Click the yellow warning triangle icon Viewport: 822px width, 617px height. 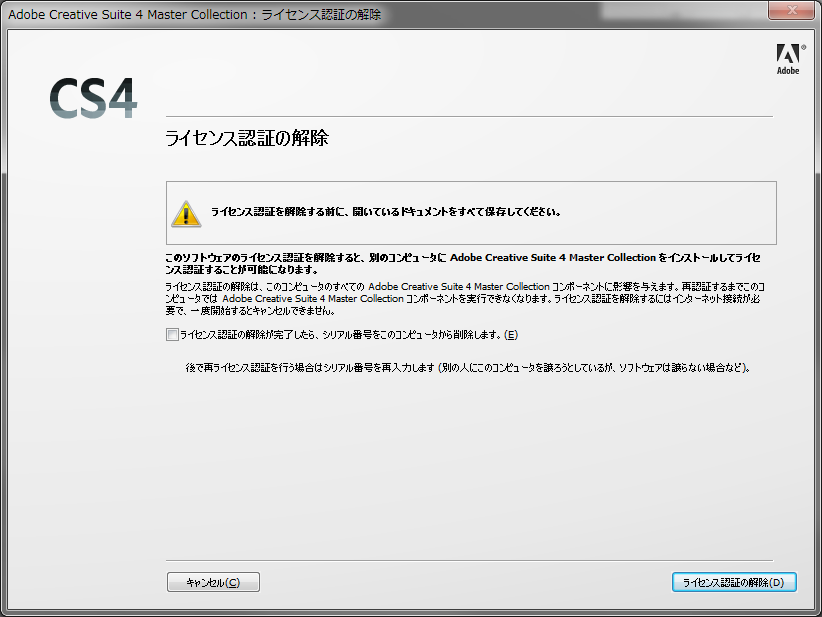[x=186, y=214]
